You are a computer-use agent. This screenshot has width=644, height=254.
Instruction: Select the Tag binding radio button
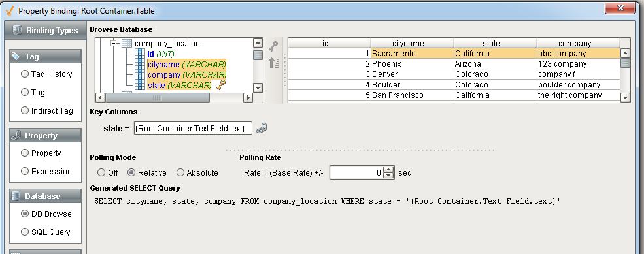(x=25, y=92)
